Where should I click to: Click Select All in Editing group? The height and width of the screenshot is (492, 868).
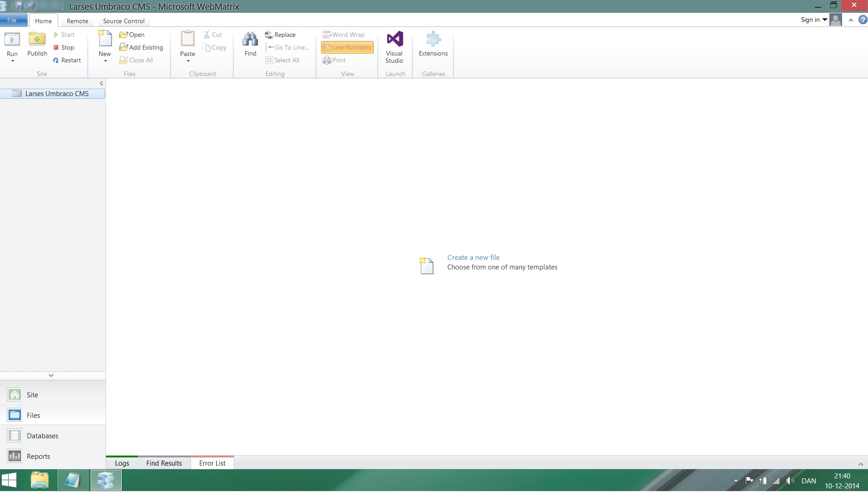(x=282, y=60)
